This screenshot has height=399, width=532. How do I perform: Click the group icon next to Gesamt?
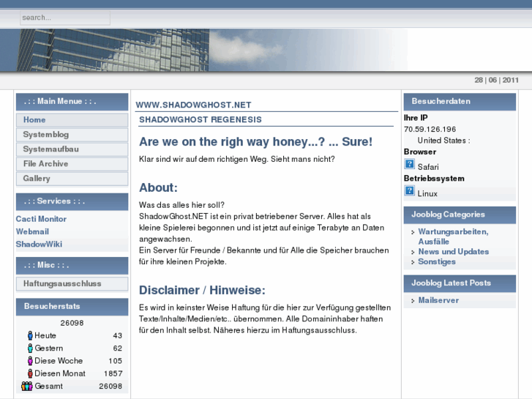tap(27, 386)
